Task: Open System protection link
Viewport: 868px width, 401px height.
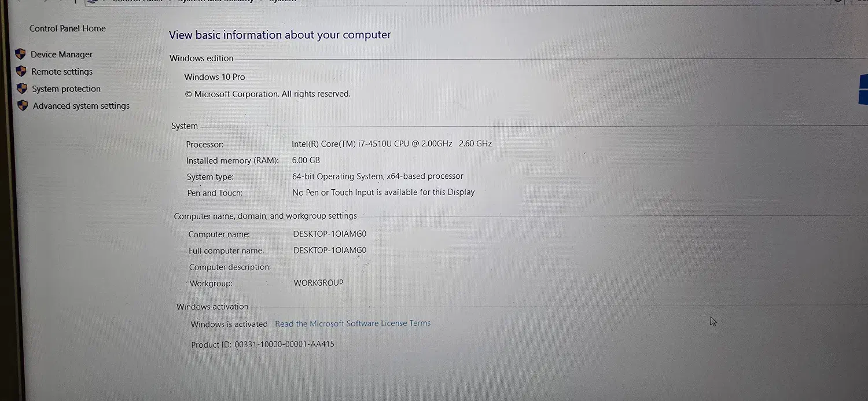Action: pos(66,89)
